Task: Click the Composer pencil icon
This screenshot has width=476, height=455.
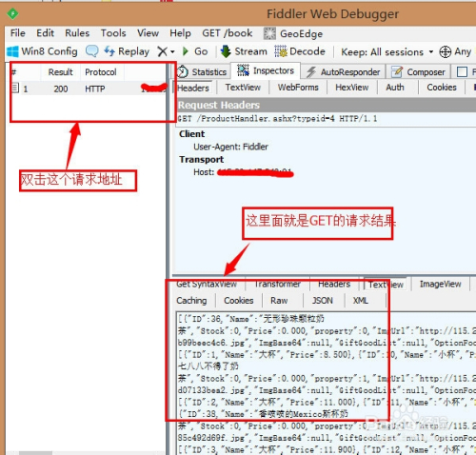Action: (397, 72)
